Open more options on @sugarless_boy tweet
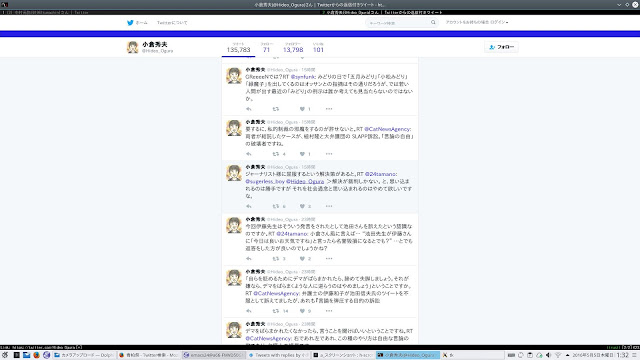640x360 pixels. [x=329, y=206]
